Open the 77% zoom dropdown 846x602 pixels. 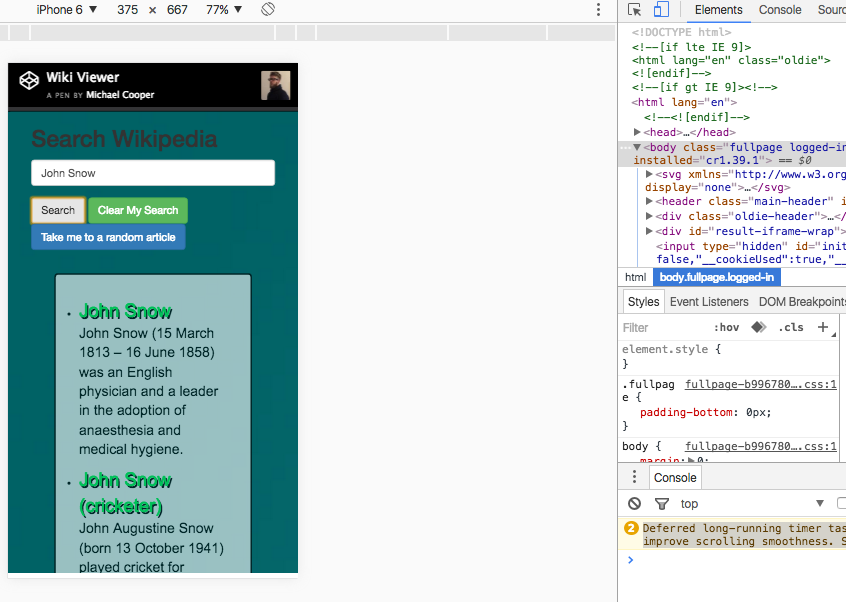click(x=224, y=10)
